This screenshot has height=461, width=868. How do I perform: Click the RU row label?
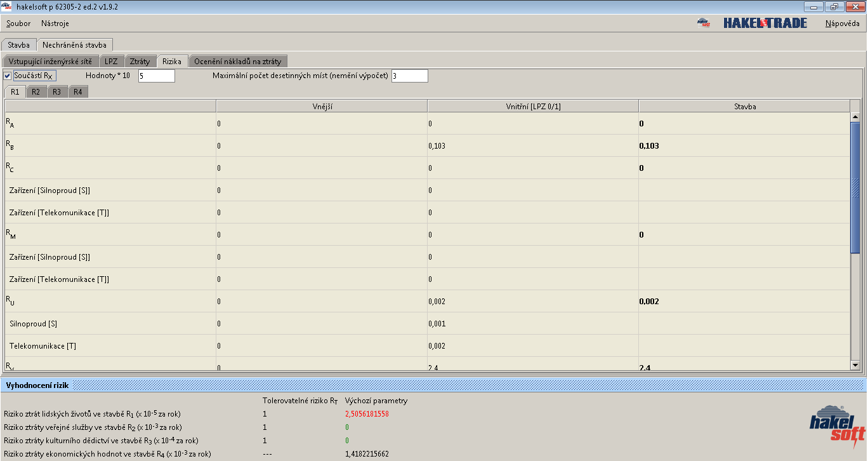tap(10, 301)
